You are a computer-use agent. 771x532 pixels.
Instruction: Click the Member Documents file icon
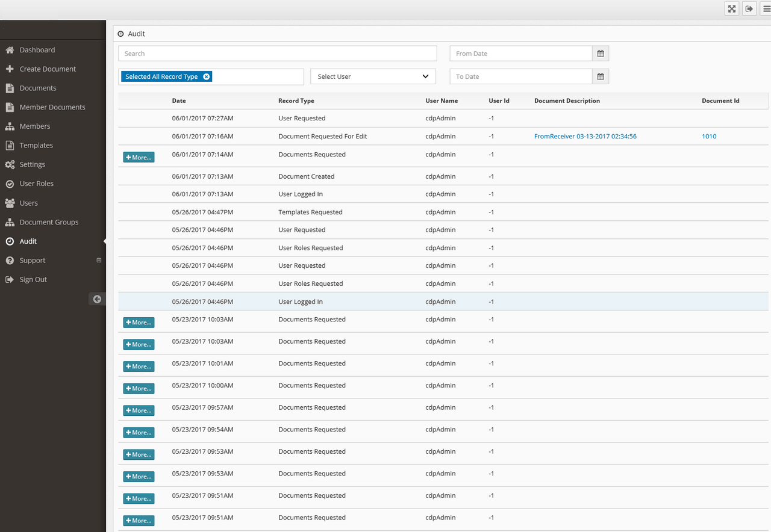[10, 107]
